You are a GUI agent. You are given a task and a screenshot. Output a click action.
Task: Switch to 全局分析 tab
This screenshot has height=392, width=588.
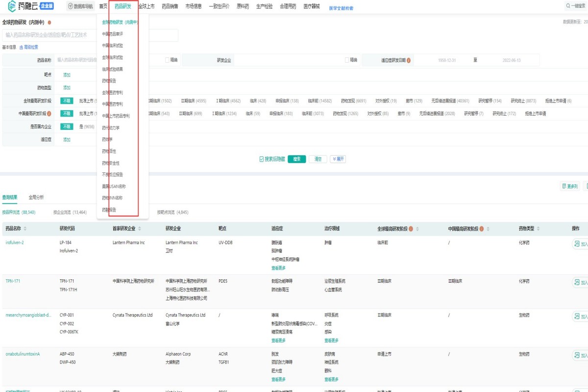(x=36, y=197)
